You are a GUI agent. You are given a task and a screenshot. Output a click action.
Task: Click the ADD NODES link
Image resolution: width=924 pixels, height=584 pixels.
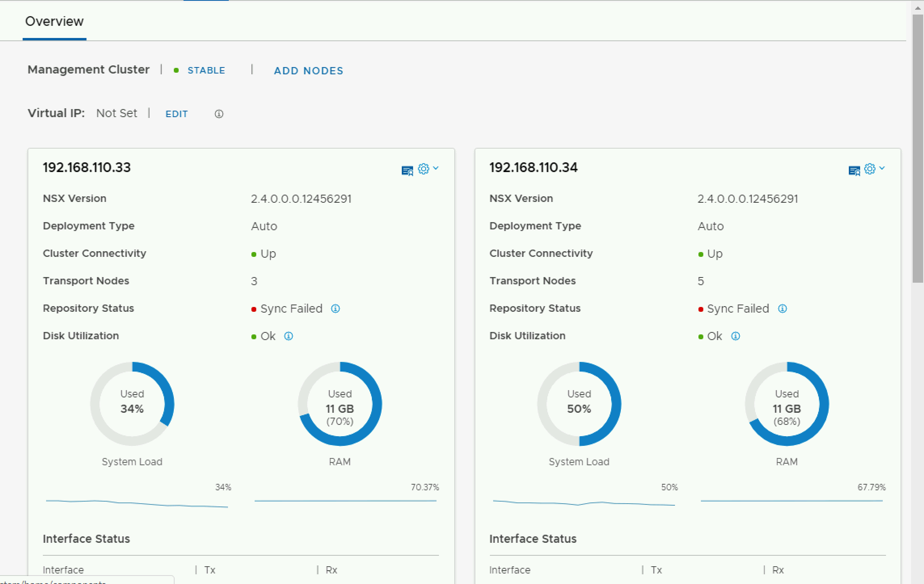(x=308, y=71)
